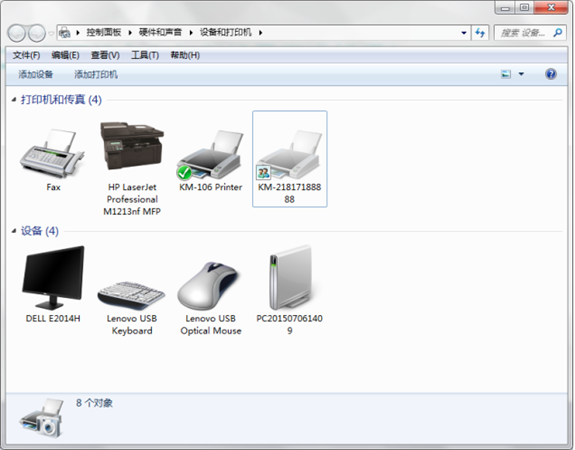The image size is (575, 450).
Task: Open the 文件(F) menu
Action: (26, 55)
